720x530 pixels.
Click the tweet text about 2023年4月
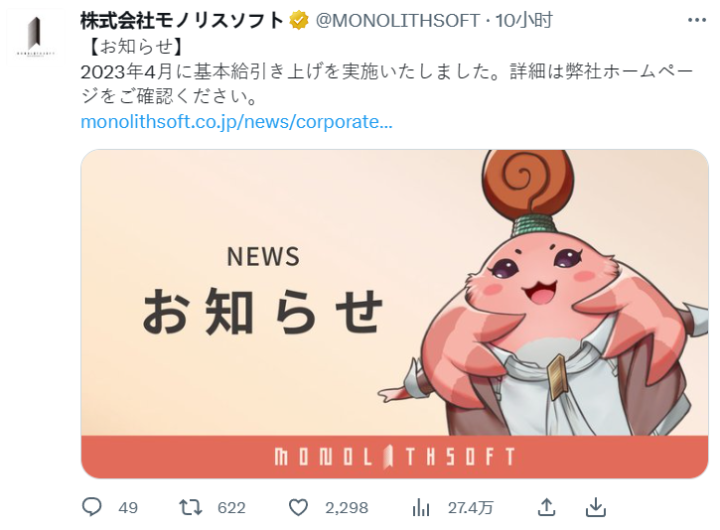(x=387, y=84)
